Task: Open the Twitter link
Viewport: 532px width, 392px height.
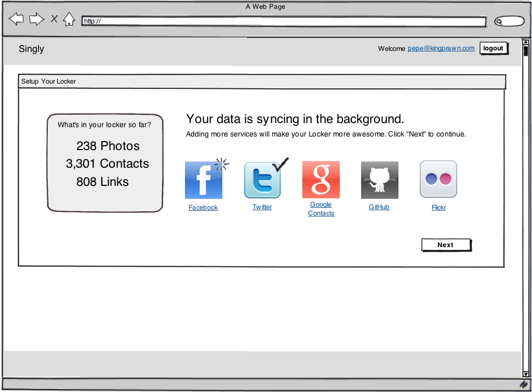Action: pyautogui.click(x=262, y=207)
